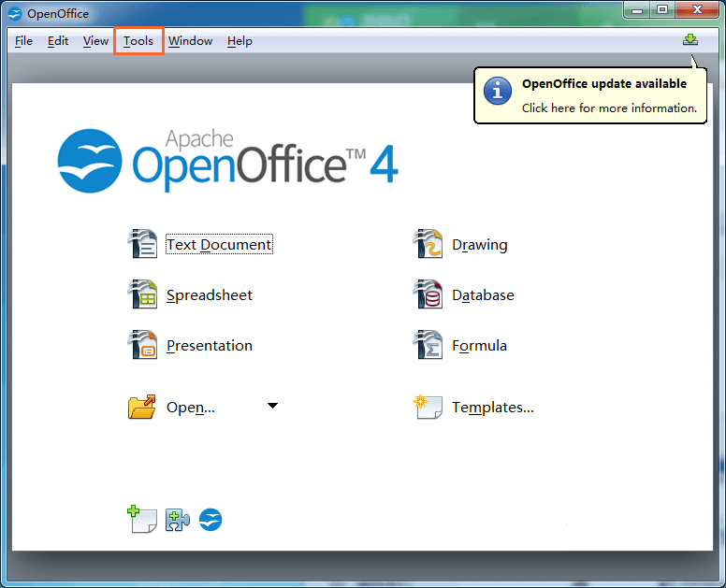The height and width of the screenshot is (588, 726).
Task: Click the Templates... button
Action: point(492,408)
